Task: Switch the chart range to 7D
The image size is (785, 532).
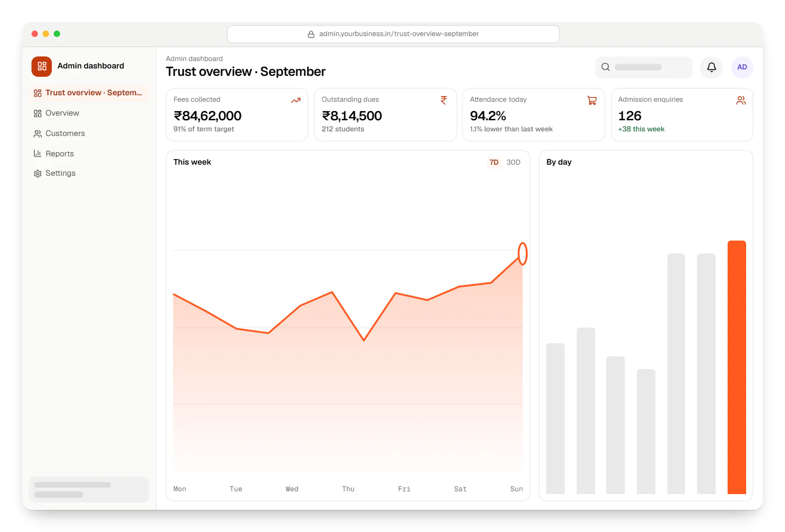Action: coord(494,162)
